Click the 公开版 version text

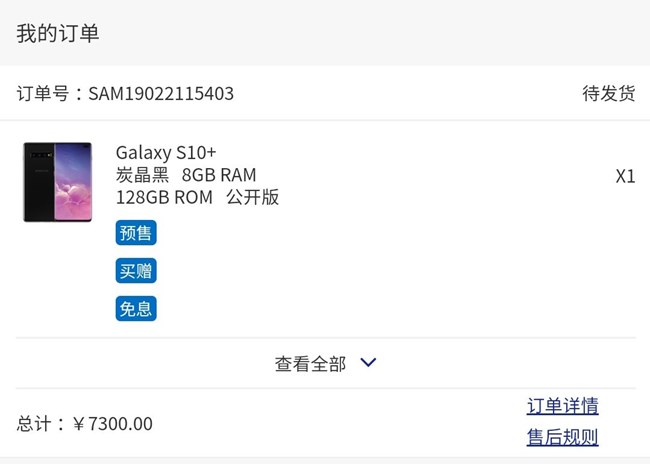[x=252, y=197]
